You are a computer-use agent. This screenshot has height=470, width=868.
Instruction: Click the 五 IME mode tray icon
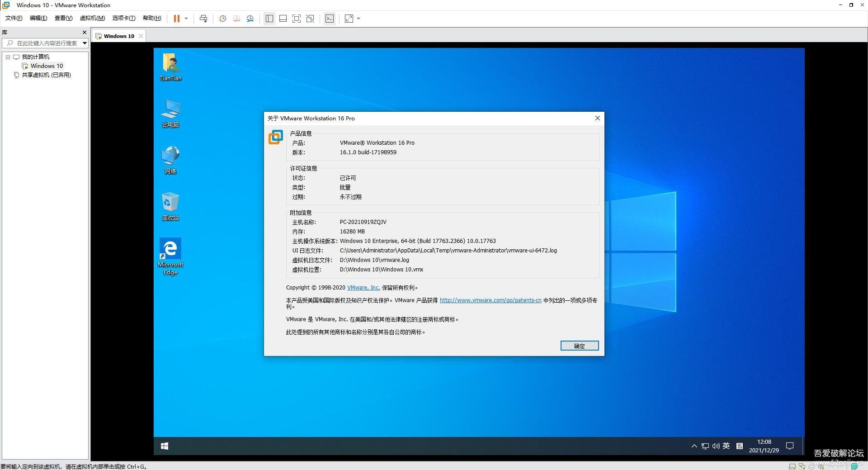pos(740,446)
